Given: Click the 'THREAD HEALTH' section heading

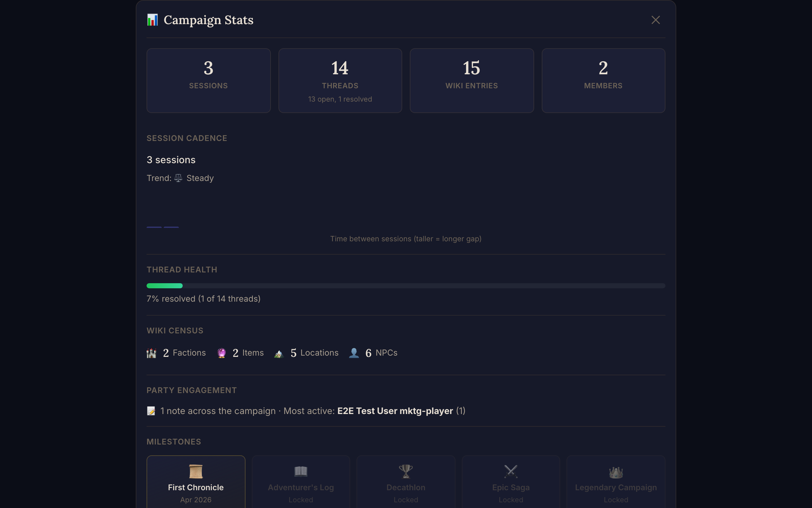Looking at the screenshot, I should pyautogui.click(x=182, y=270).
